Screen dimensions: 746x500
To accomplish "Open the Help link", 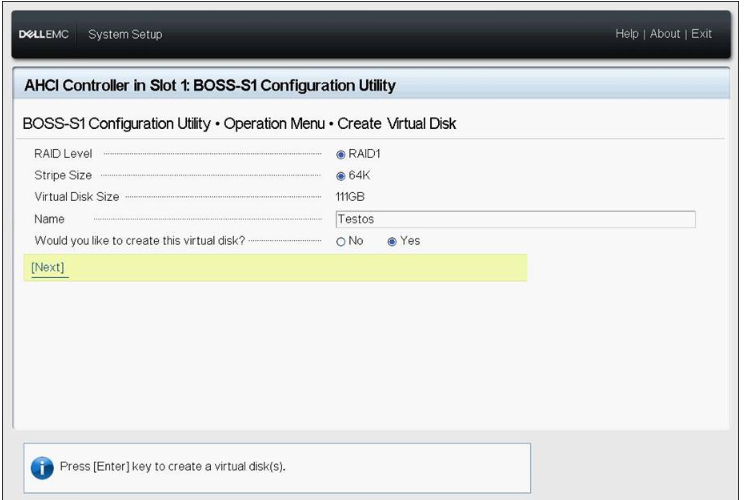I will pos(627,34).
